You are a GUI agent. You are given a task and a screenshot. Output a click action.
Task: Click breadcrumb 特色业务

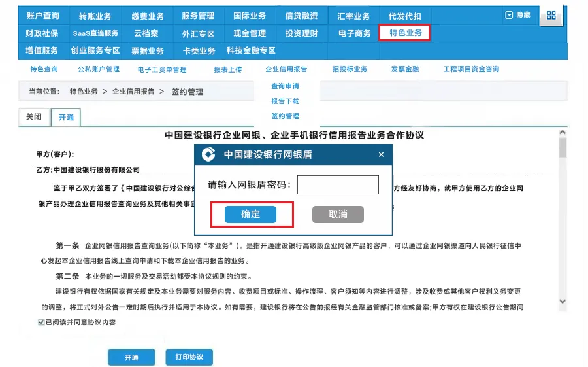click(x=84, y=92)
